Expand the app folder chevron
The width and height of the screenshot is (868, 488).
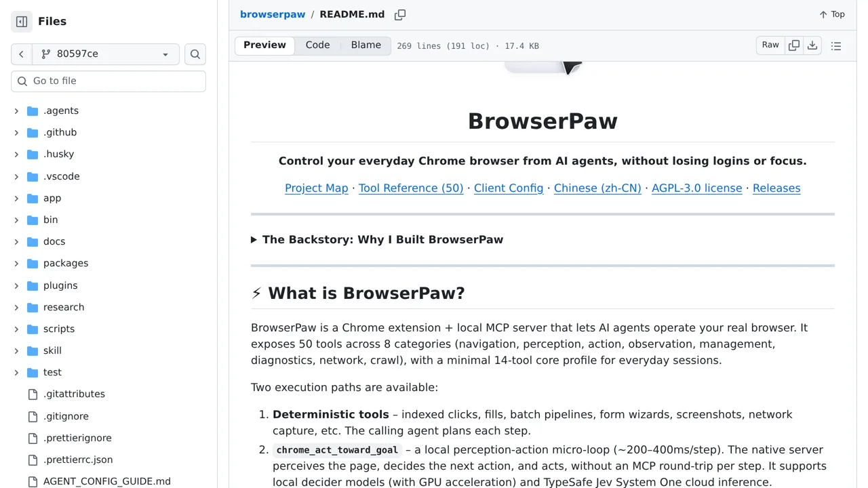point(16,198)
